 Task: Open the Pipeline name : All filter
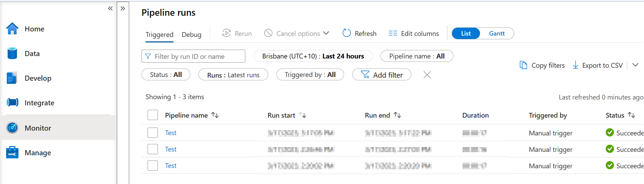417,56
